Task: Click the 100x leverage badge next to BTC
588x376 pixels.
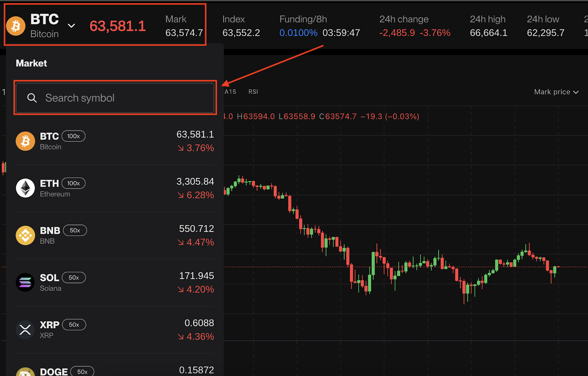Action: click(x=73, y=136)
